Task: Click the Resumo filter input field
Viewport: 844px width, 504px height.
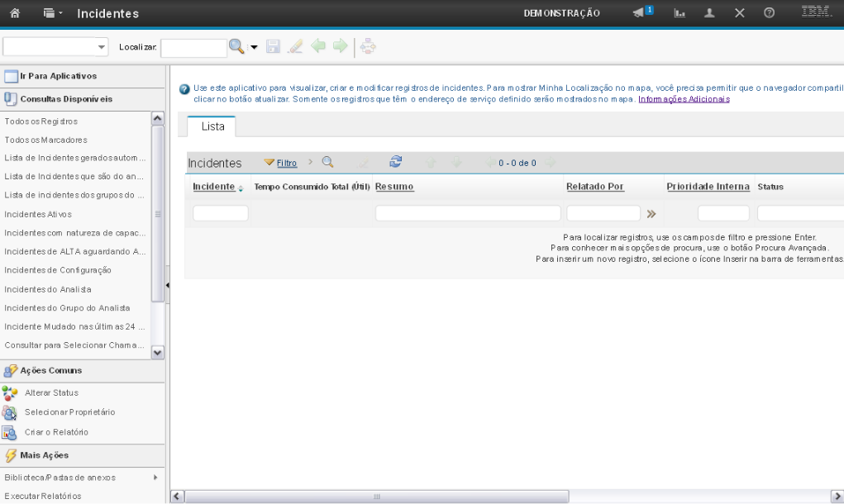Action: 468,213
